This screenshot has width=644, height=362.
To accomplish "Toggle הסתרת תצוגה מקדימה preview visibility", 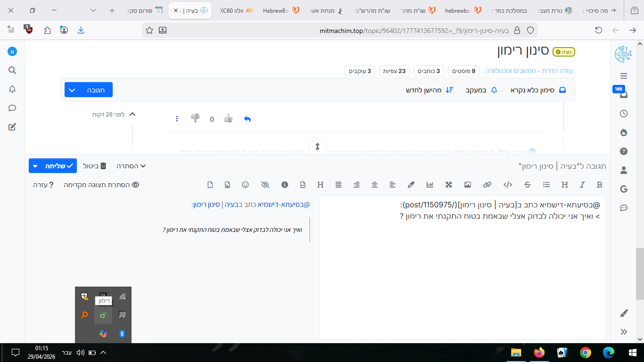I will coord(101,185).
